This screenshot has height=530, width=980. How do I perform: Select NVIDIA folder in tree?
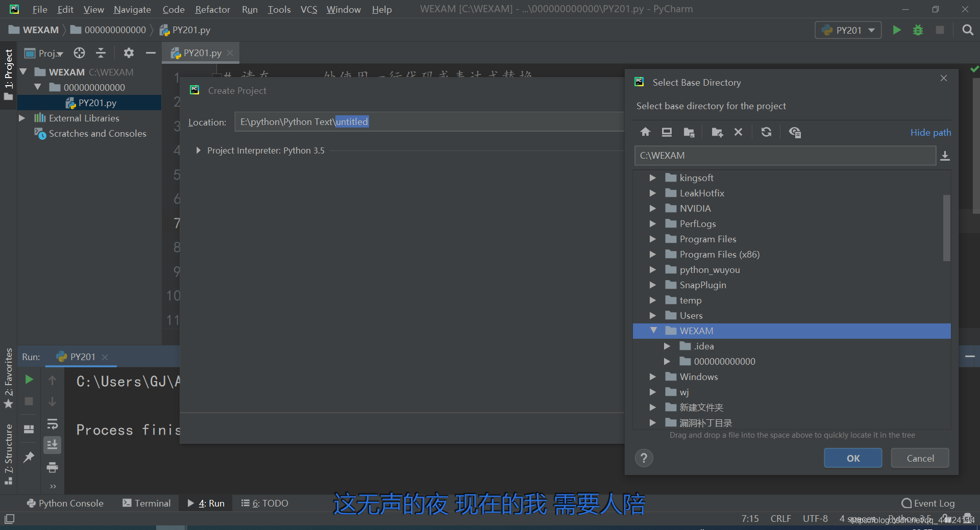coord(695,209)
